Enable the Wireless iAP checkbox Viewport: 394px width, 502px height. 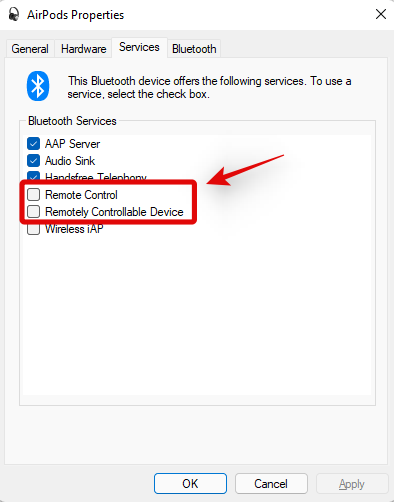[x=33, y=230]
